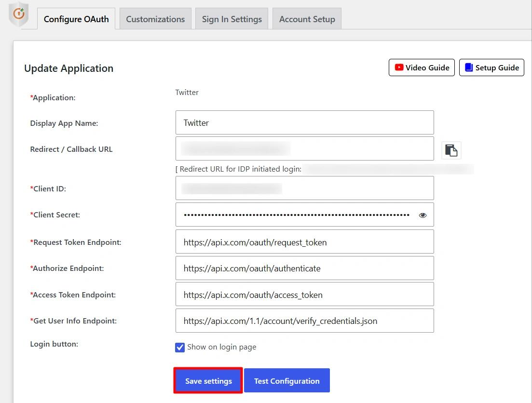
Task: Click the Redirect / Callback URL label
Action: coord(71,149)
